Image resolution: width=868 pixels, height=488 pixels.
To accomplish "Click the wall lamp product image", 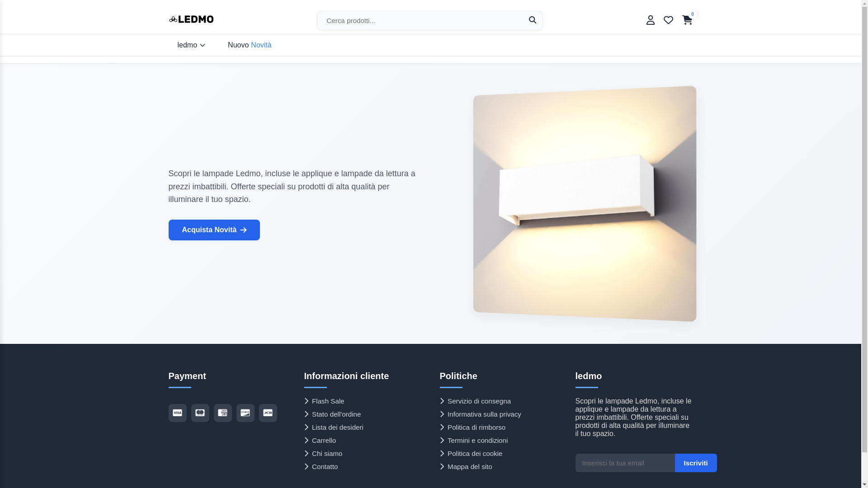I will [x=585, y=204].
